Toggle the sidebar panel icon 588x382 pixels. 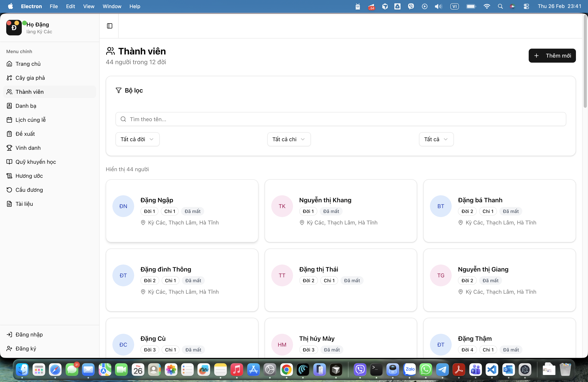(109, 26)
